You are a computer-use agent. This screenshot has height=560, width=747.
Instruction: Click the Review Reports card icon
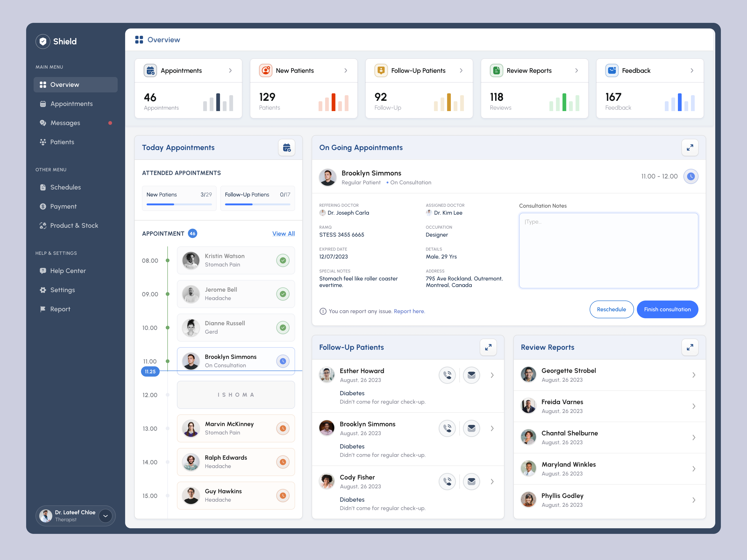point(496,70)
